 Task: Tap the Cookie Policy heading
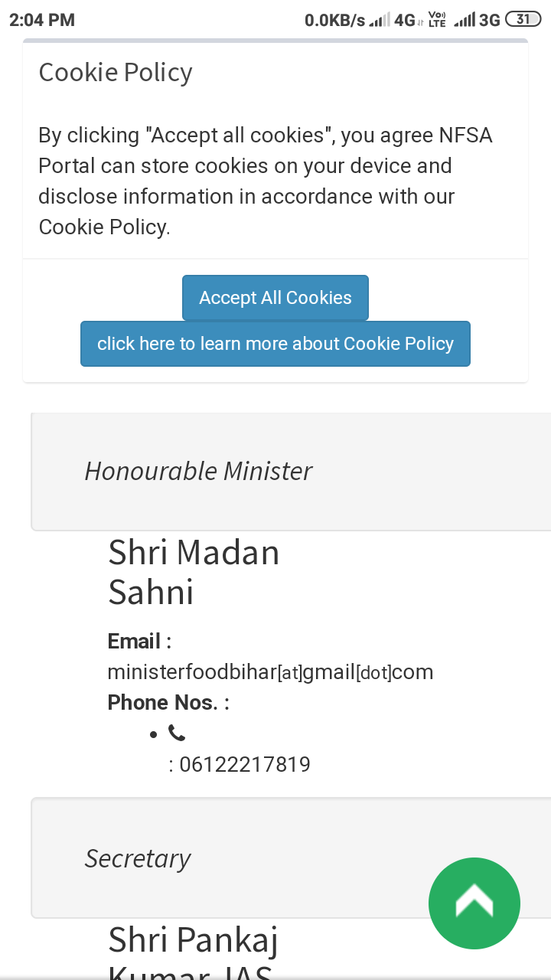coord(116,73)
